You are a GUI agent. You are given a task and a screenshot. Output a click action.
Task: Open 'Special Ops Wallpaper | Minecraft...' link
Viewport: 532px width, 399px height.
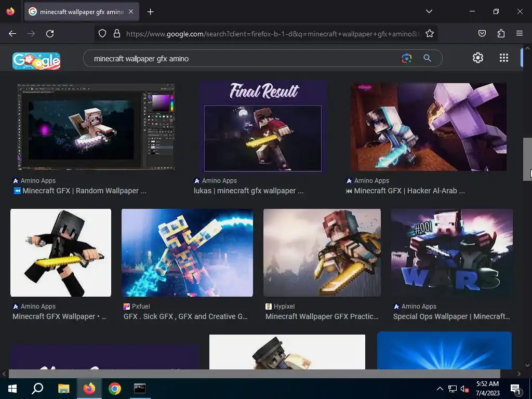[x=451, y=316]
